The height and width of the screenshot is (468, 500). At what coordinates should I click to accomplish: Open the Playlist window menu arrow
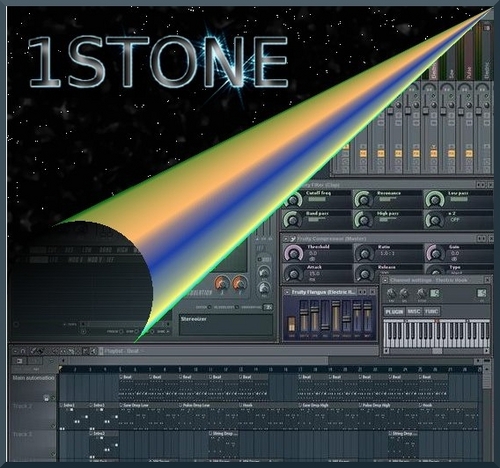point(15,351)
